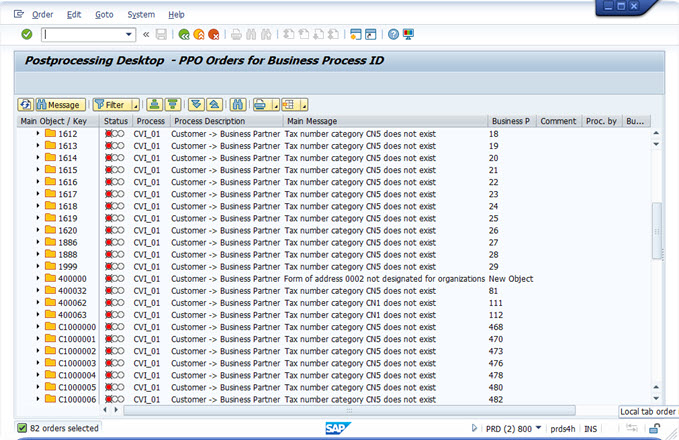Click the Process Description column header
This screenshot has height=440, width=679.
[226, 121]
